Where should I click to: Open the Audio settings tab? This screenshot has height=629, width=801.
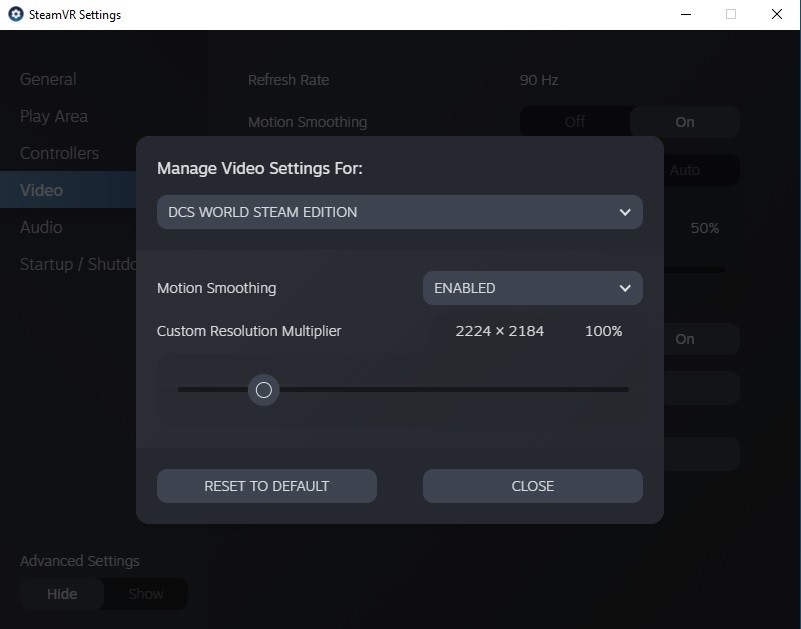point(41,227)
